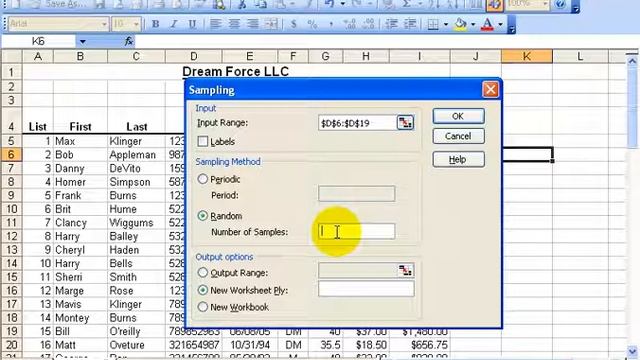Click the Output Range selector icon
The width and height of the screenshot is (640, 360).
pos(405,270)
